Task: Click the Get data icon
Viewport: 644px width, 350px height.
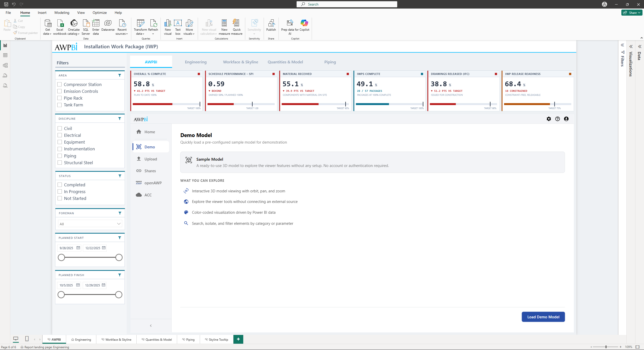Action: 48,23
